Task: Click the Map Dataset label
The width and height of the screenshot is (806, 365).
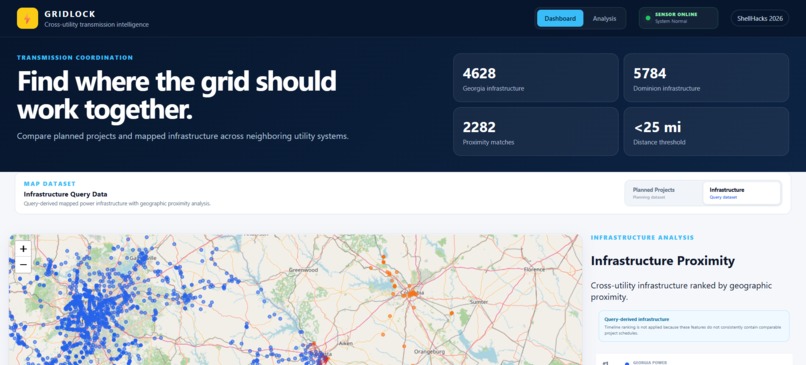Action: click(50, 184)
